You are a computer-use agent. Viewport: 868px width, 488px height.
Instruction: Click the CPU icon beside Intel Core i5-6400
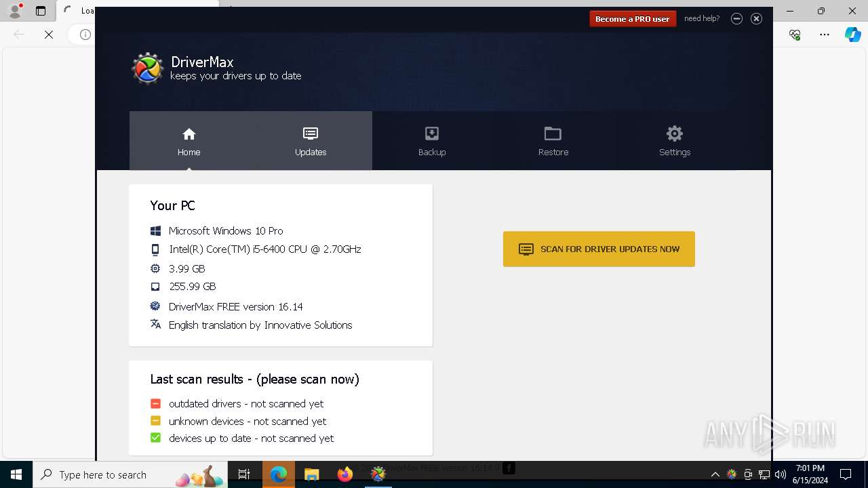[x=155, y=249]
